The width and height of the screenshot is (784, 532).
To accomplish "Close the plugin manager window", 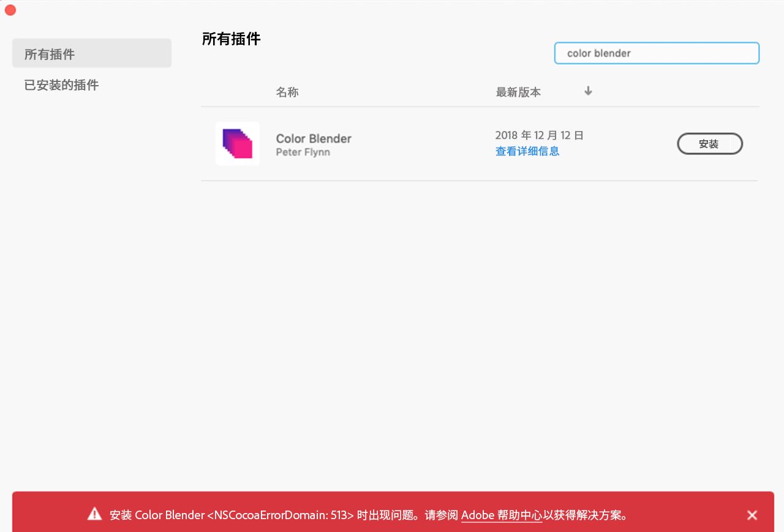I will 10,10.
